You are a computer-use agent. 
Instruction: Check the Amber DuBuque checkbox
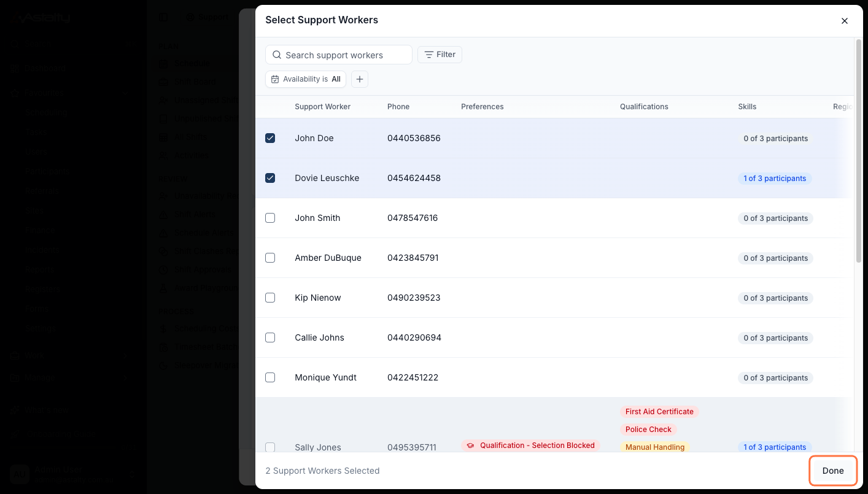(270, 258)
